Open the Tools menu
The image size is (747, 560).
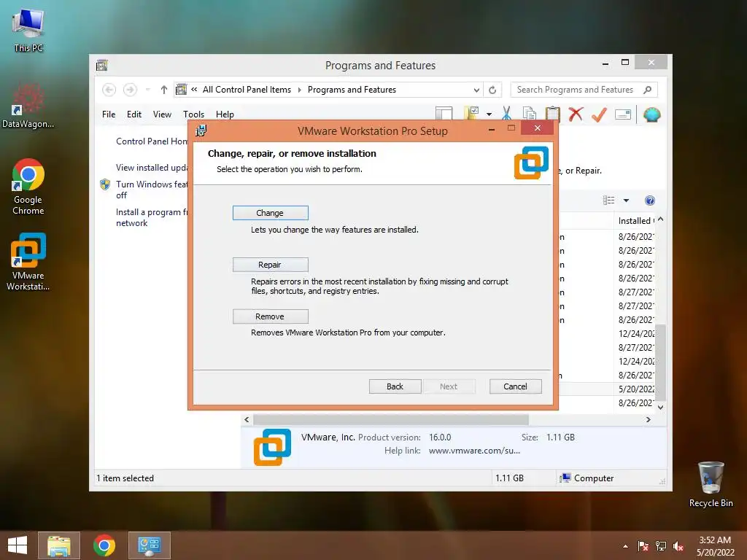[193, 114]
